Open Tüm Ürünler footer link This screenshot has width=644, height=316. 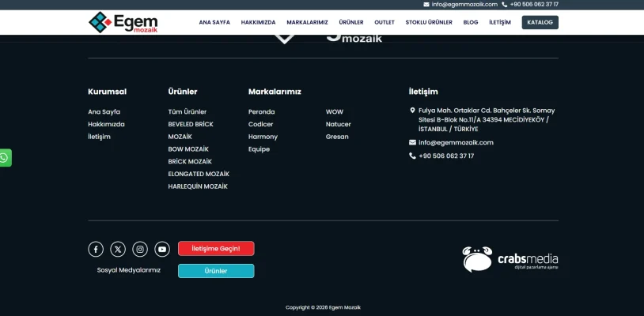click(x=188, y=112)
